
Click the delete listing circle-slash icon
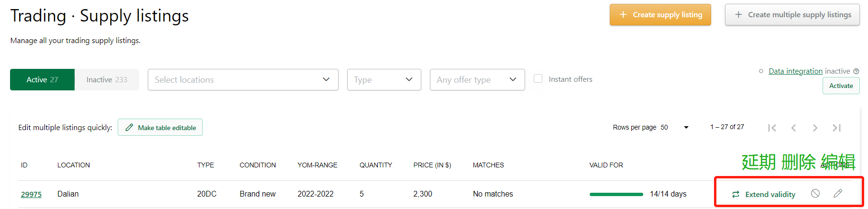tap(815, 193)
